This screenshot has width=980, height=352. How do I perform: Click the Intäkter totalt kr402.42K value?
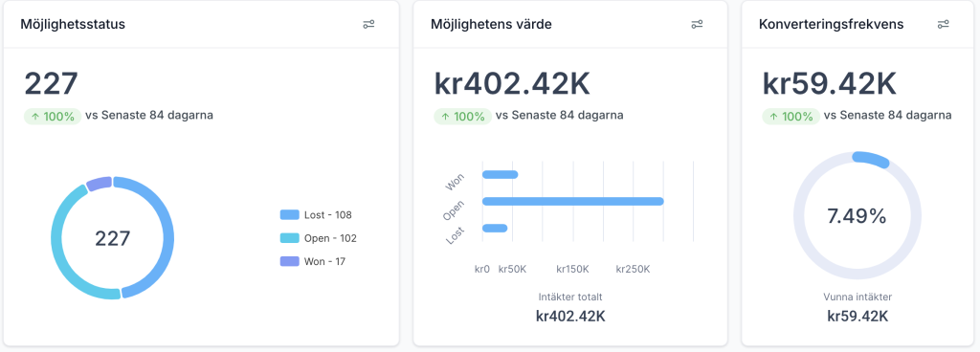pyautogui.click(x=570, y=316)
